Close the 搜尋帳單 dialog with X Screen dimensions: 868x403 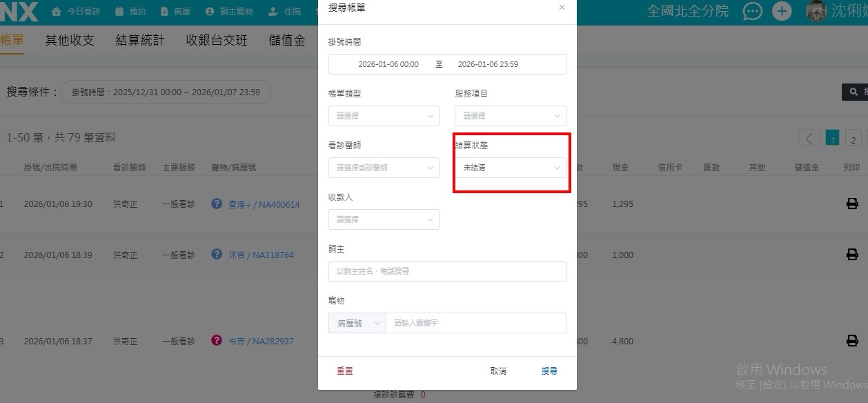pos(562,8)
